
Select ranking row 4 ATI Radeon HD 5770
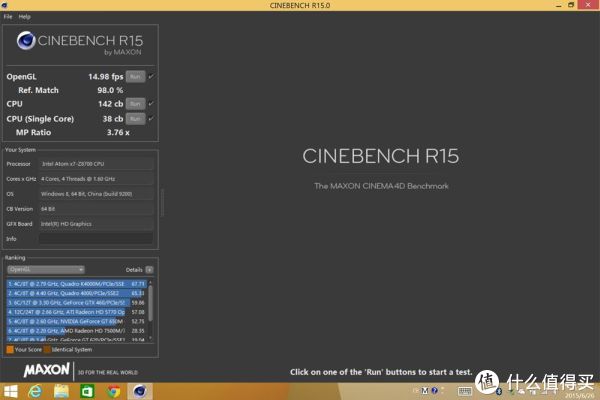[x=77, y=312]
